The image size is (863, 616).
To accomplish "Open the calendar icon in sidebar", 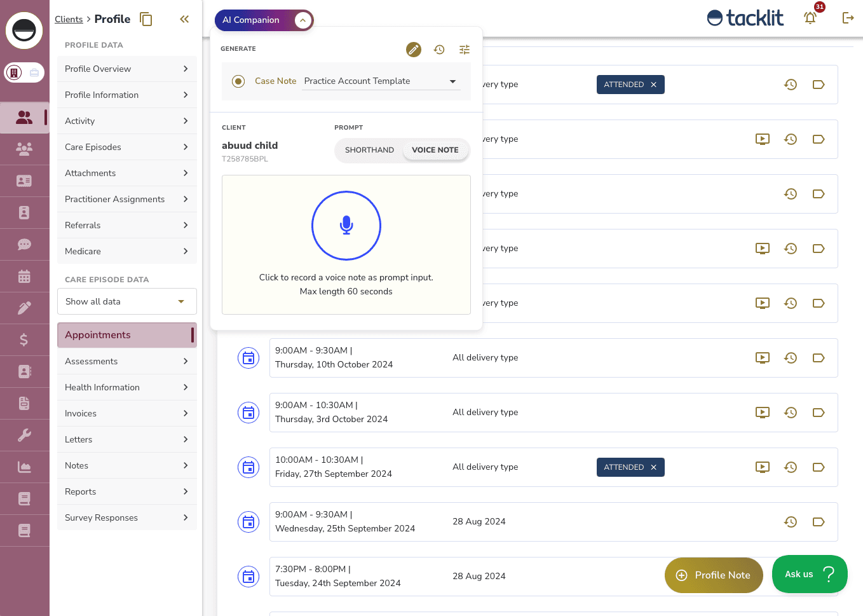I will tap(24, 276).
